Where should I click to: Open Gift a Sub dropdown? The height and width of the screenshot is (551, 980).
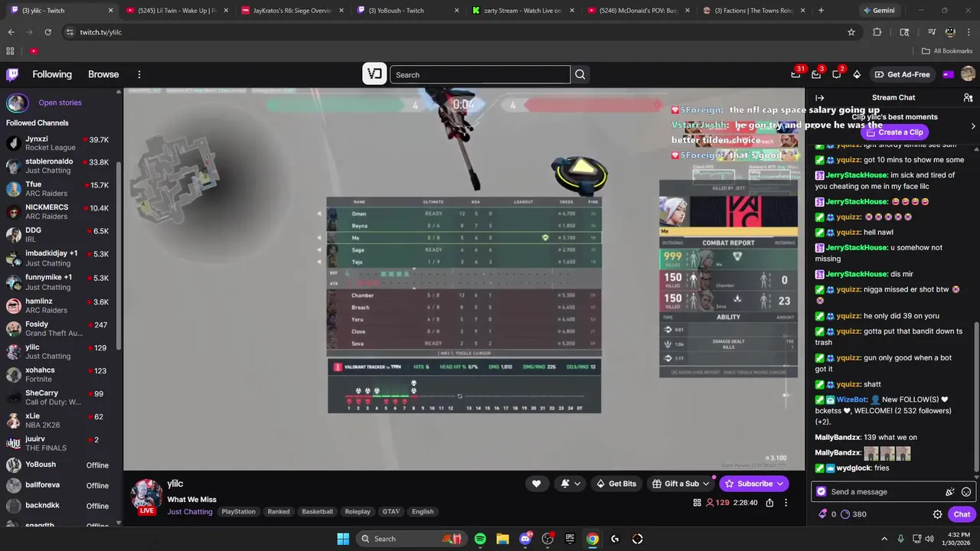681,484
